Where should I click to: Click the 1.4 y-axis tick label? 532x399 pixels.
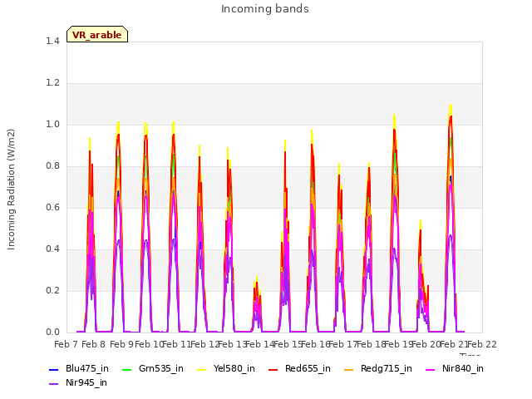tap(52, 41)
